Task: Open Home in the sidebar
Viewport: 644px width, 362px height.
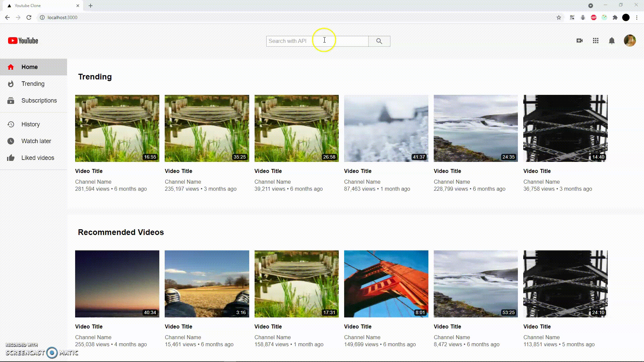Action: pos(34,67)
